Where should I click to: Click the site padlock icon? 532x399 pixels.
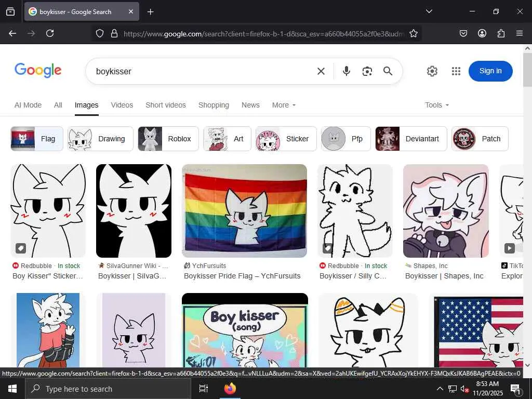(114, 33)
